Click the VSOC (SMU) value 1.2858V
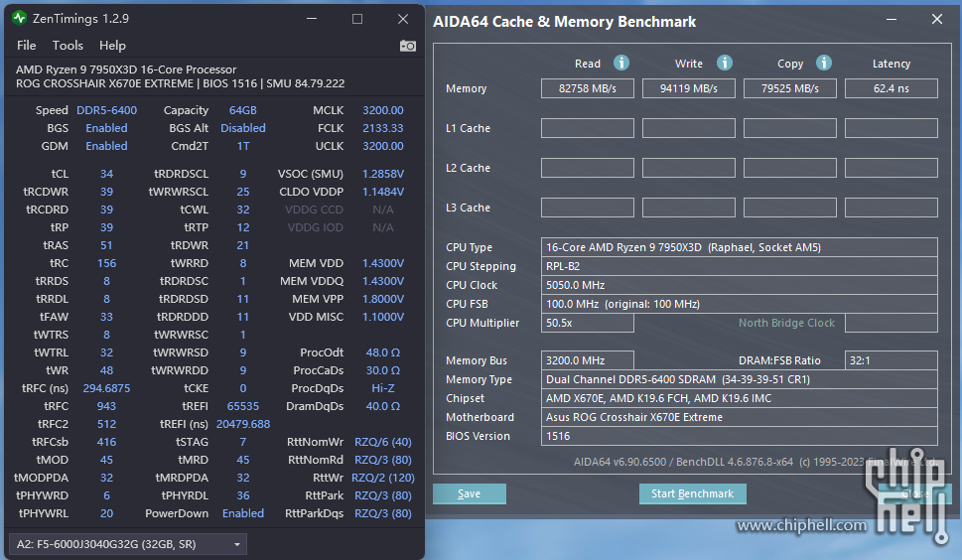The height and width of the screenshot is (560, 962). point(383,174)
